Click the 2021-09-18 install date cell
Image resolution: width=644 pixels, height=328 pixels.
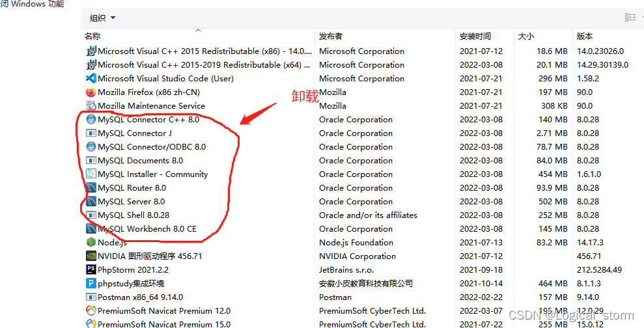tap(481, 269)
